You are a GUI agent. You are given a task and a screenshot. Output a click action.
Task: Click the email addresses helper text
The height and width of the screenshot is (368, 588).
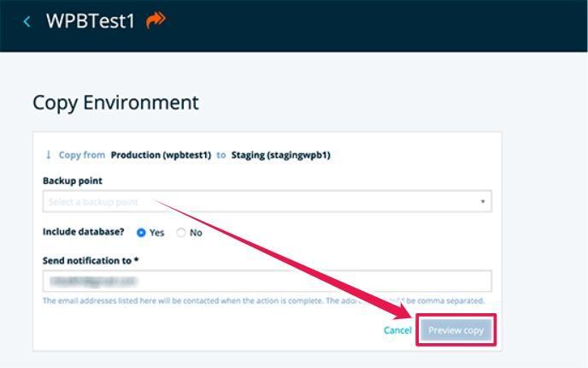(x=263, y=300)
